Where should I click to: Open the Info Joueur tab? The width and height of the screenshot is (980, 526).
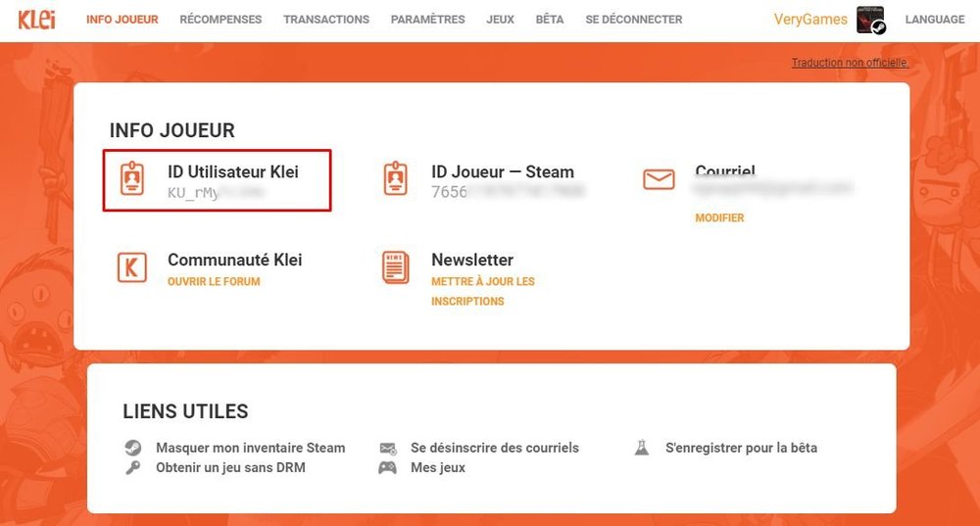pyautogui.click(x=122, y=20)
